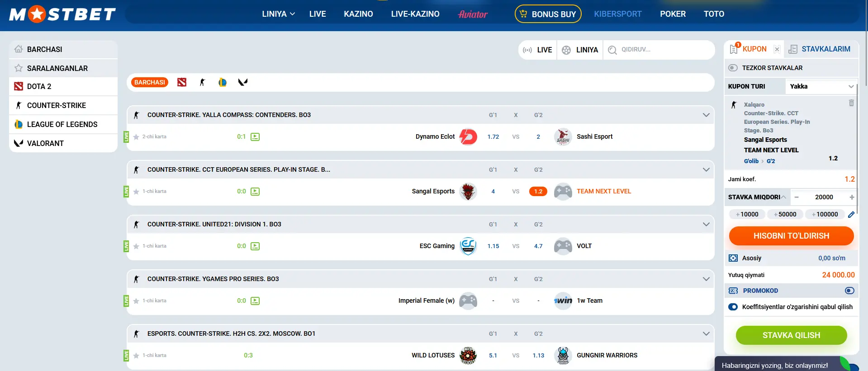868x371 pixels.
Task: Add 50000 to the stake
Action: 785,214
